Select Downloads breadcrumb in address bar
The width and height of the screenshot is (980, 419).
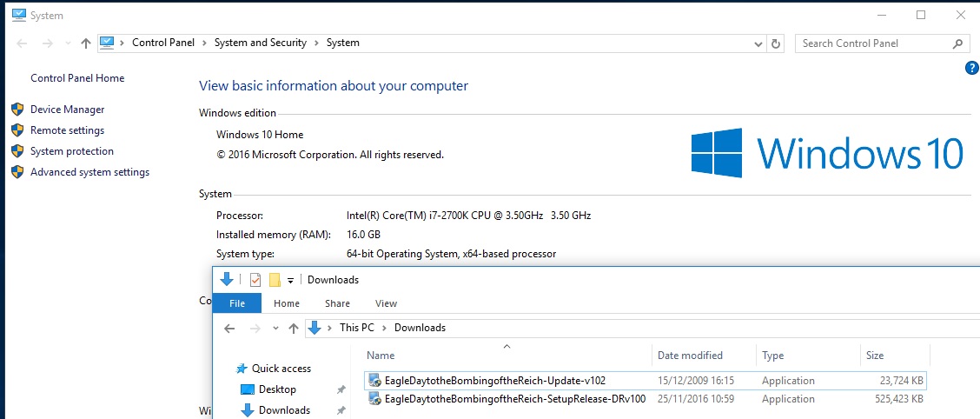(420, 327)
